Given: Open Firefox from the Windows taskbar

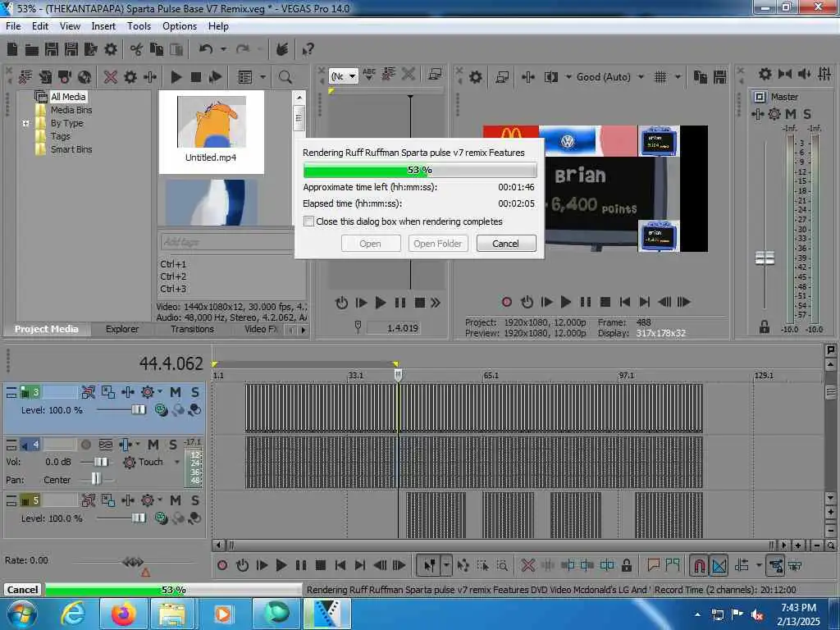Looking at the screenshot, I should (x=124, y=614).
